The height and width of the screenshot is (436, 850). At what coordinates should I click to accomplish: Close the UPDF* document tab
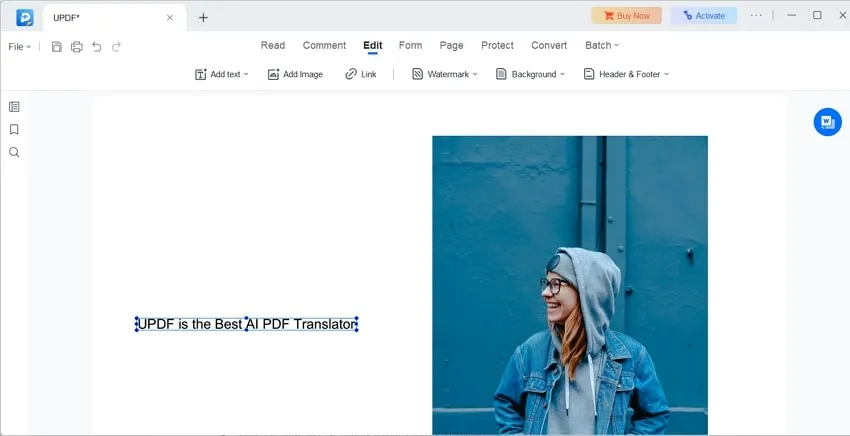(x=170, y=17)
